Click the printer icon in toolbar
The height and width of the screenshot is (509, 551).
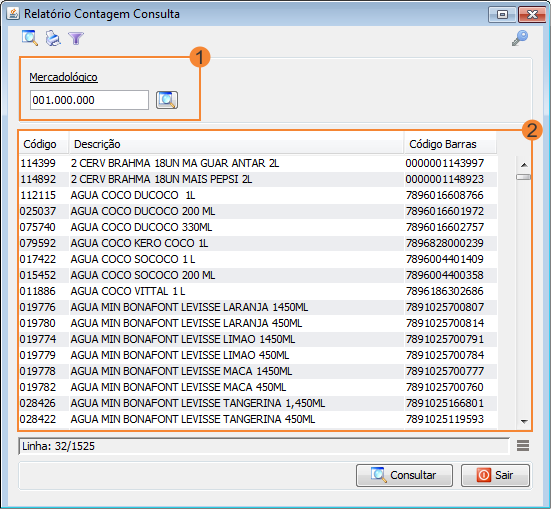[x=53, y=38]
